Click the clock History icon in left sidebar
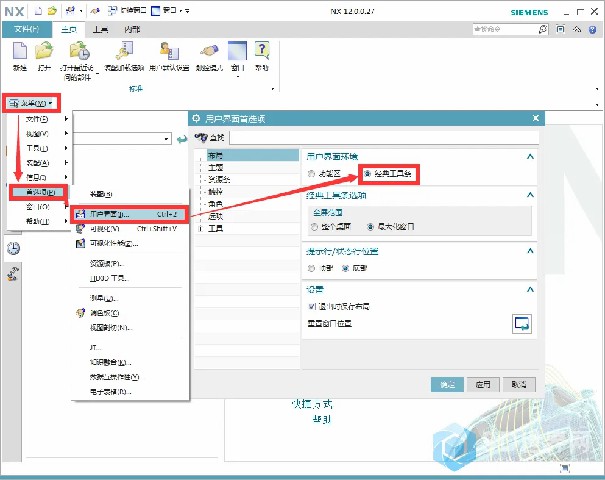Image resolution: width=605 pixels, height=480 pixels. click(x=14, y=249)
